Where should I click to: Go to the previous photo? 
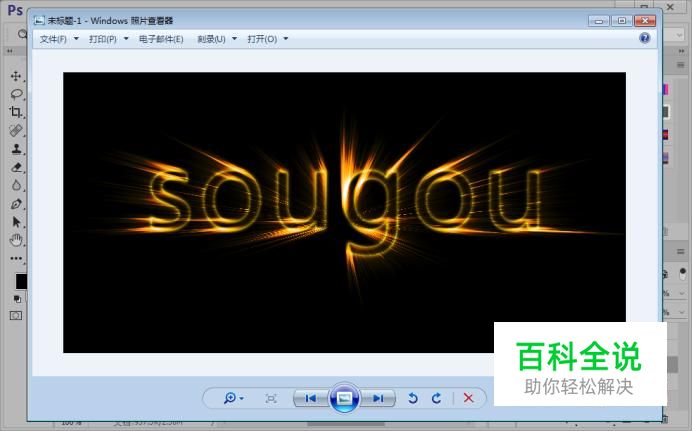click(x=311, y=399)
